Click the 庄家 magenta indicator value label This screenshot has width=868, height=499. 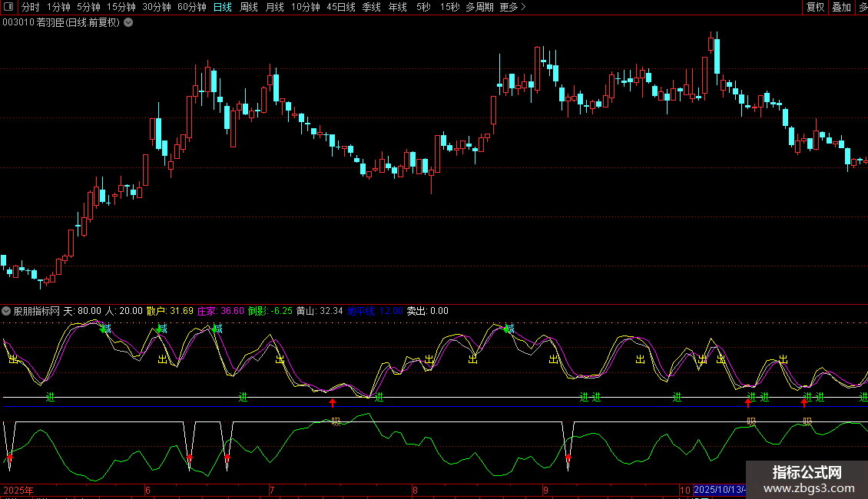tap(220, 311)
